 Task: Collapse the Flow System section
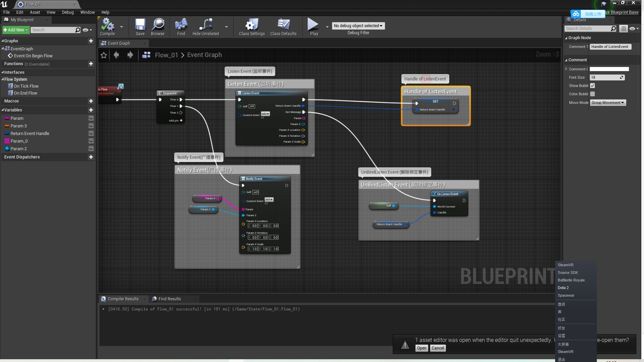(x=2, y=79)
